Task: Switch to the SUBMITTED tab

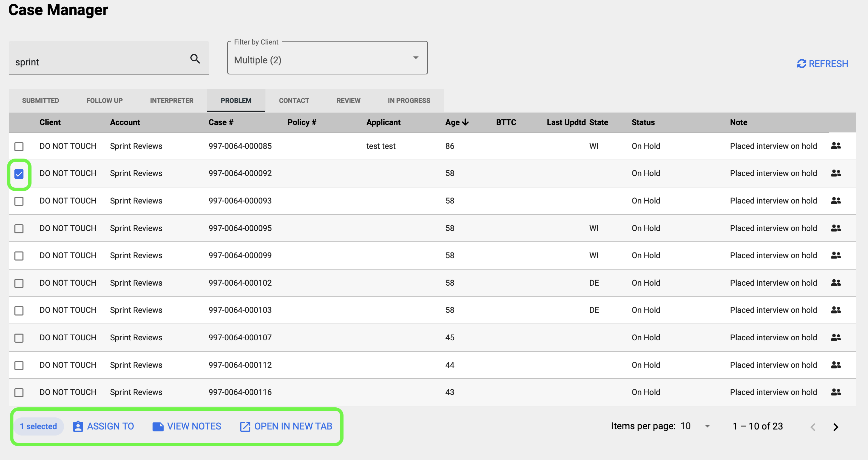Action: click(41, 101)
